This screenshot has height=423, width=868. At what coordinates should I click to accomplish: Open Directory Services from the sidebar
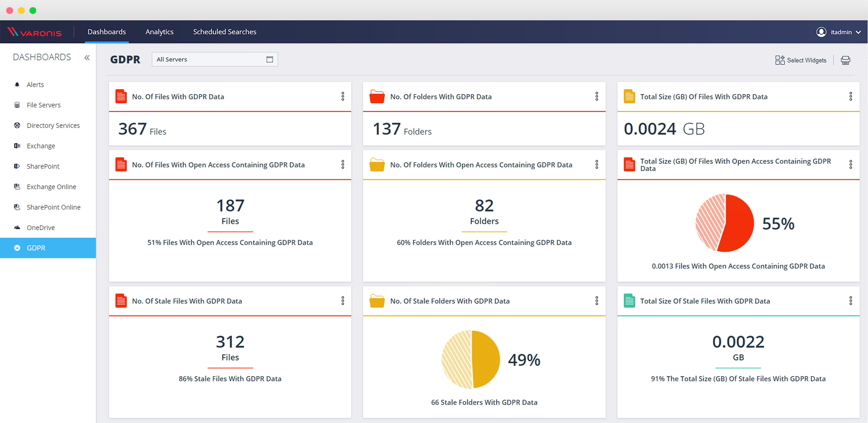click(53, 125)
